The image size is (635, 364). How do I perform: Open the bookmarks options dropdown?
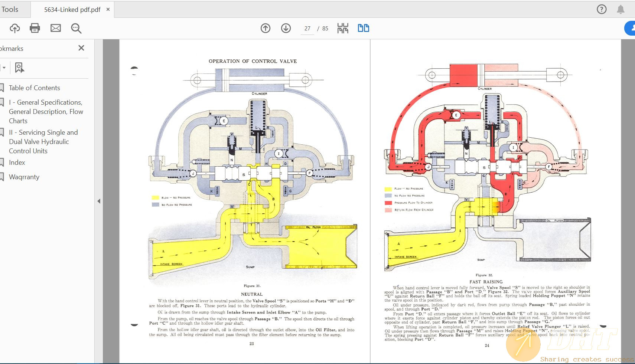[3, 68]
